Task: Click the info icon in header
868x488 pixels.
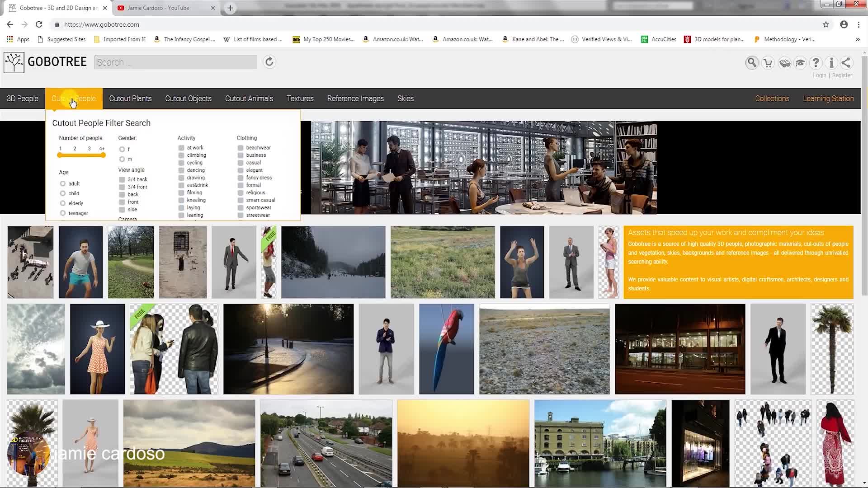Action: click(831, 63)
